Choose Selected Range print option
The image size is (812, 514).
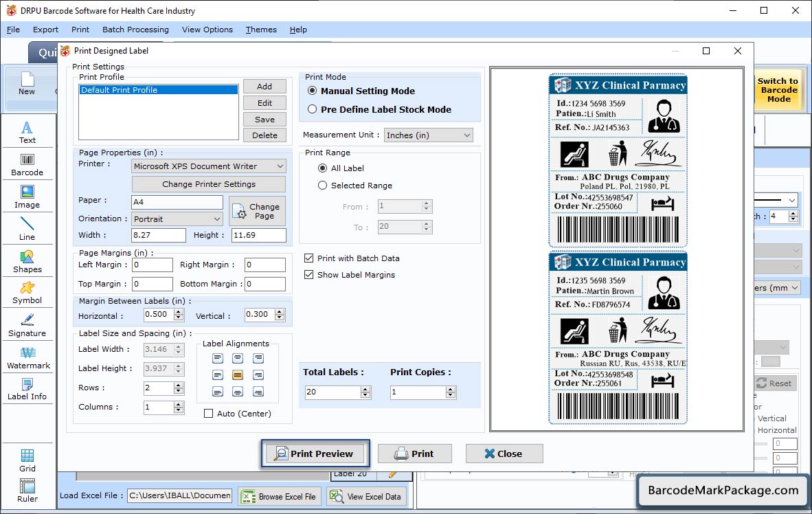pos(323,185)
